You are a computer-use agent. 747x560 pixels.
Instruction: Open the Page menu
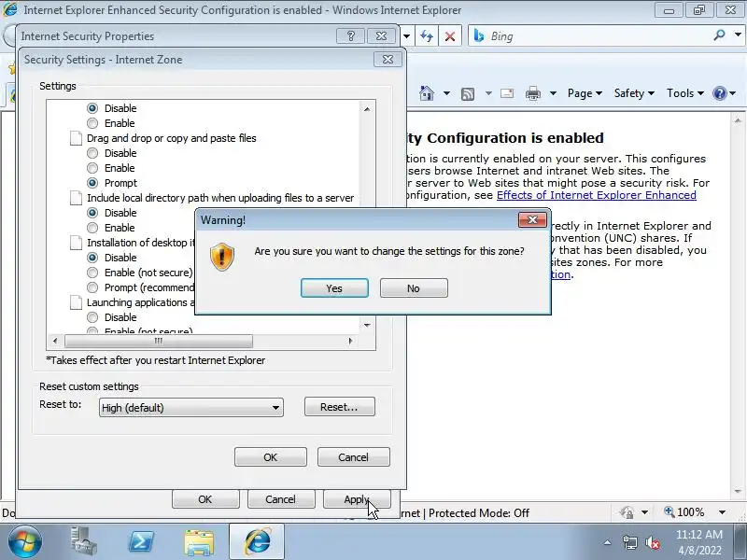585,93
